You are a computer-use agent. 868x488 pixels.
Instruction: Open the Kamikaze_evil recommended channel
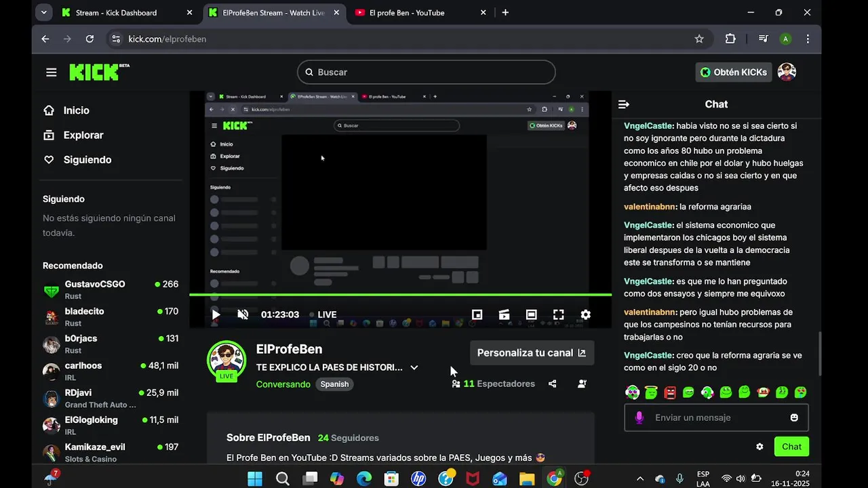pyautogui.click(x=111, y=452)
